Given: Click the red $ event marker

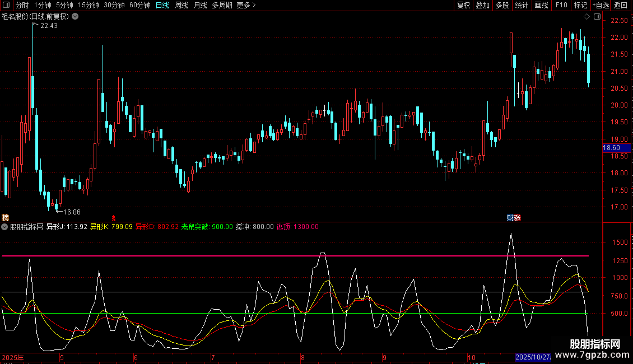Looking at the screenshot, I should pos(113,217).
